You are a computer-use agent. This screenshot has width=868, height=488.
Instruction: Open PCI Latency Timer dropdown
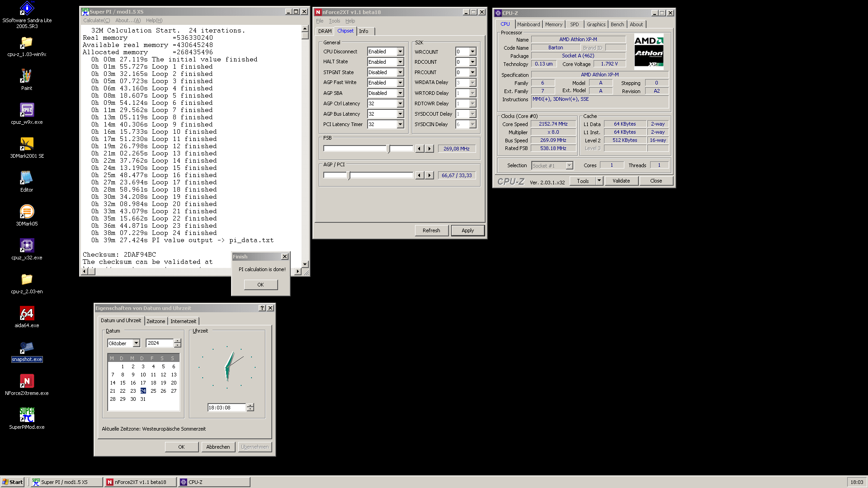400,124
